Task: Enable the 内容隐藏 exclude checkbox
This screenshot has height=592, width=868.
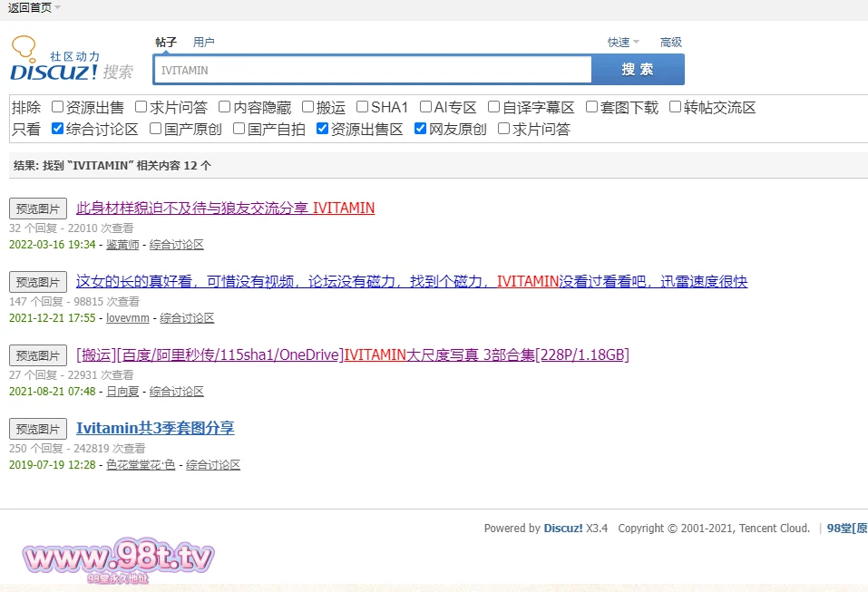Action: click(x=225, y=108)
